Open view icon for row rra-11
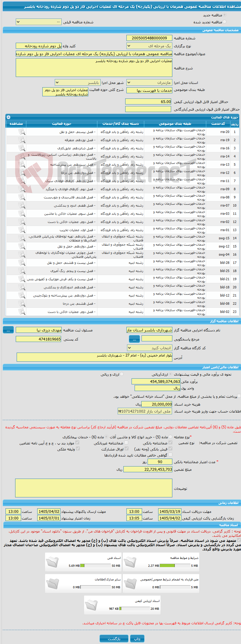 [x=22, y=181]
